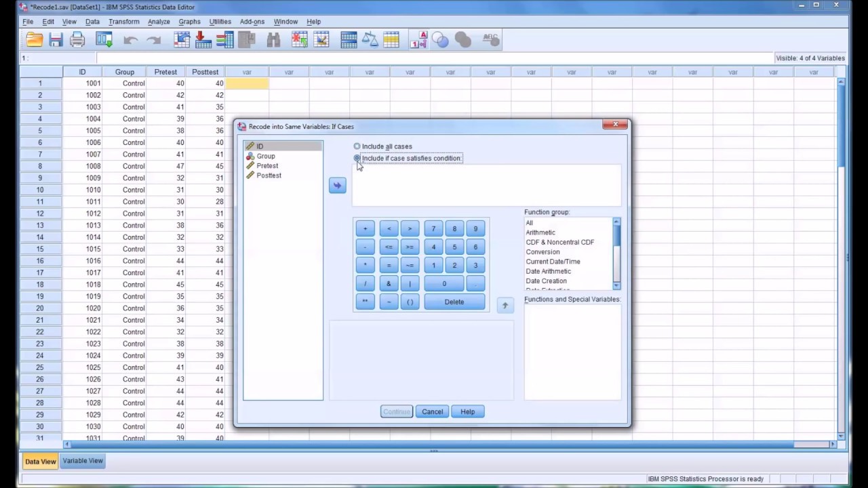Screen dimensions: 868x488
Task: Click the Show all variables icon
Action: tap(463, 41)
